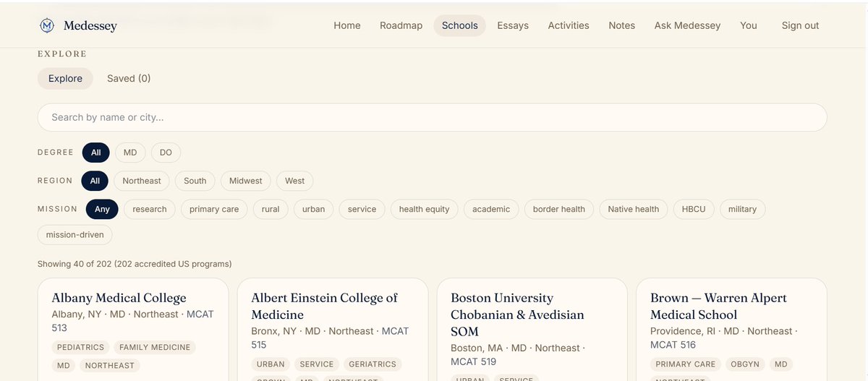868x381 pixels.
Task: Click OBGYN tag on Brown card
Action: click(744, 364)
